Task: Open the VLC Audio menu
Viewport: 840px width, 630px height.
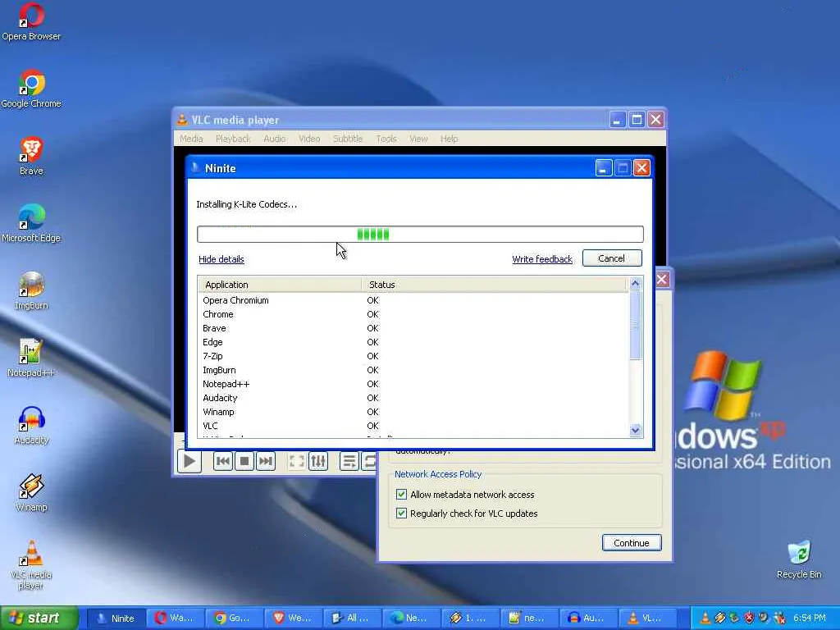Action: pos(274,139)
